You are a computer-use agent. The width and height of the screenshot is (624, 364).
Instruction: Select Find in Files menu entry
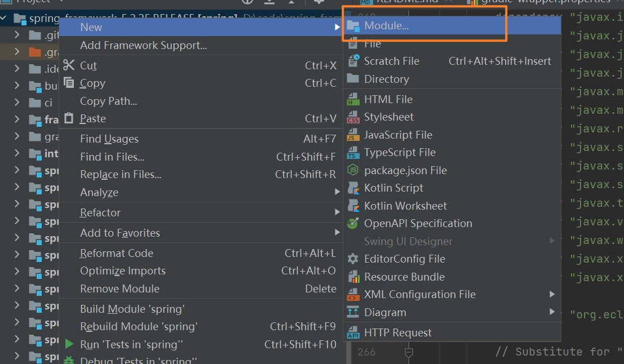[112, 157]
